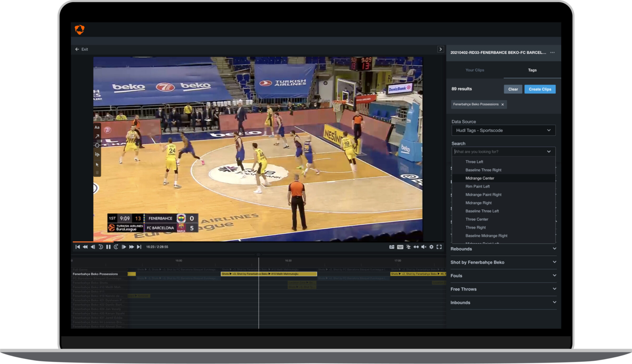Jump forward 5 seconds
Screen dimensions: 632x364
click(x=116, y=247)
